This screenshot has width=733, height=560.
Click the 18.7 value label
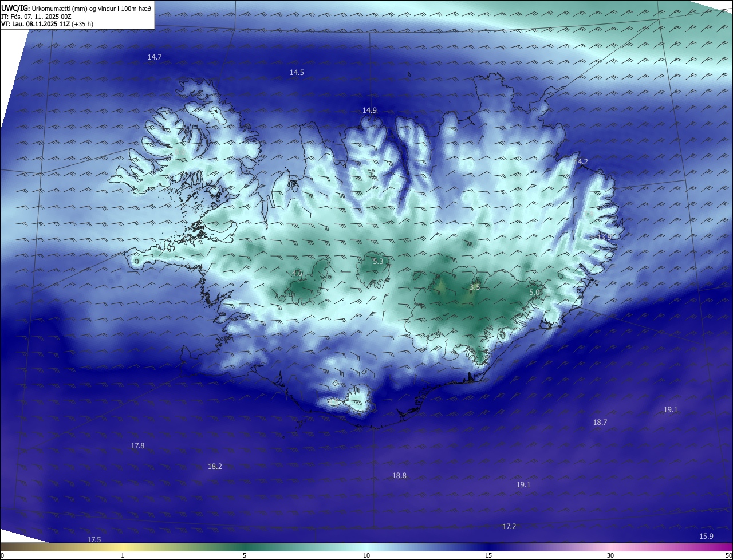click(x=600, y=422)
